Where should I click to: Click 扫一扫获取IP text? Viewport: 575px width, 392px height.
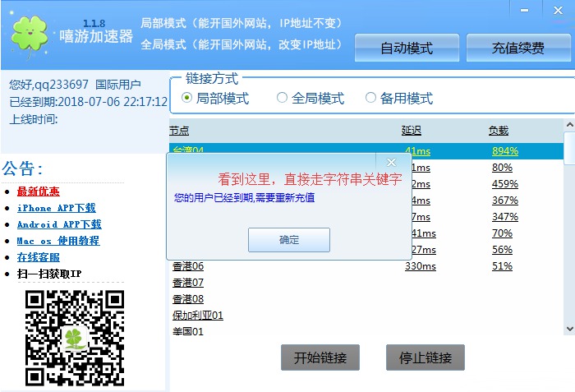[x=49, y=274]
